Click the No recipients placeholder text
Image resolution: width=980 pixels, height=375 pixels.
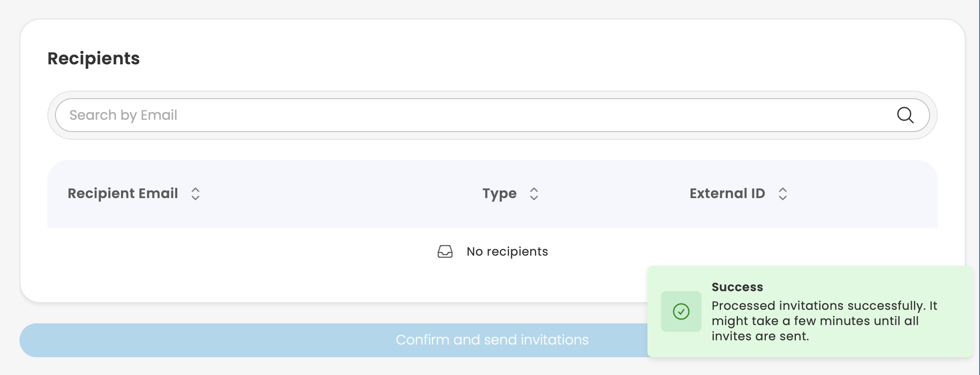click(x=507, y=251)
